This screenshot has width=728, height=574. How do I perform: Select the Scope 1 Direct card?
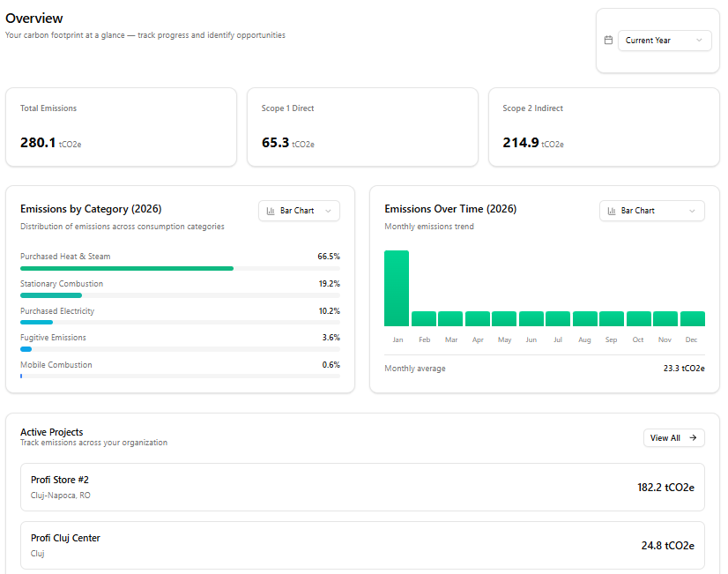tap(362, 127)
